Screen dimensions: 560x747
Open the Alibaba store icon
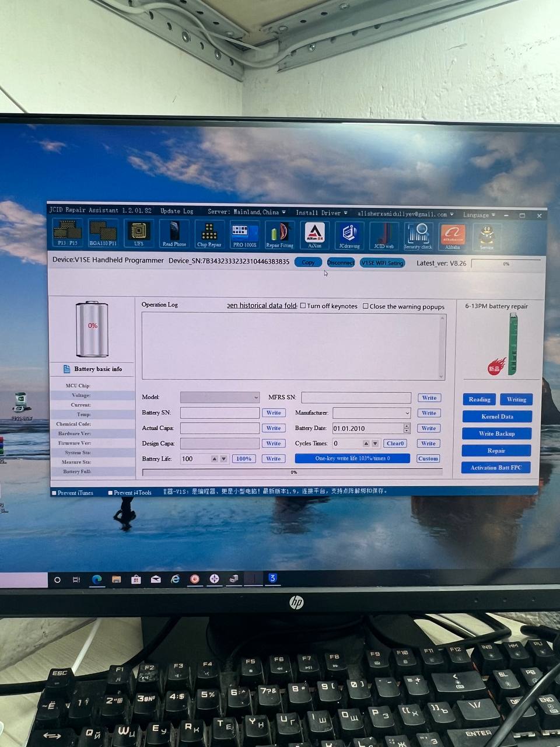[453, 236]
